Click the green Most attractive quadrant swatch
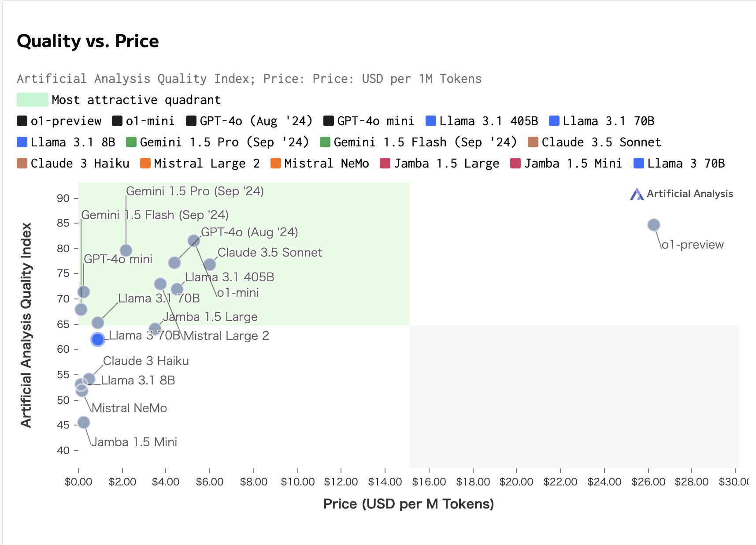The image size is (756, 545). coord(32,100)
